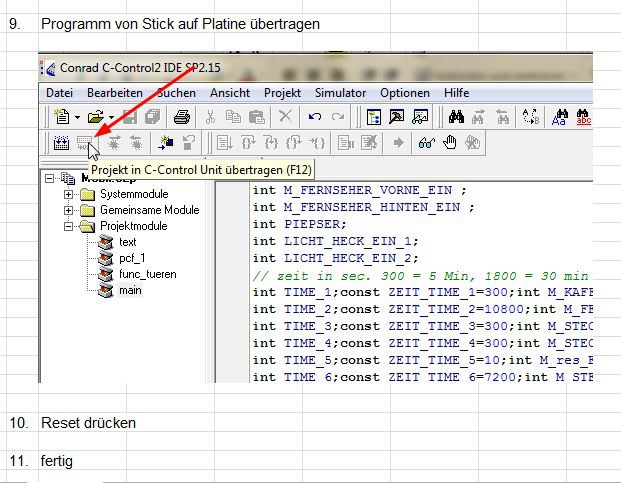Click the run to cursor line icon

click(224, 143)
